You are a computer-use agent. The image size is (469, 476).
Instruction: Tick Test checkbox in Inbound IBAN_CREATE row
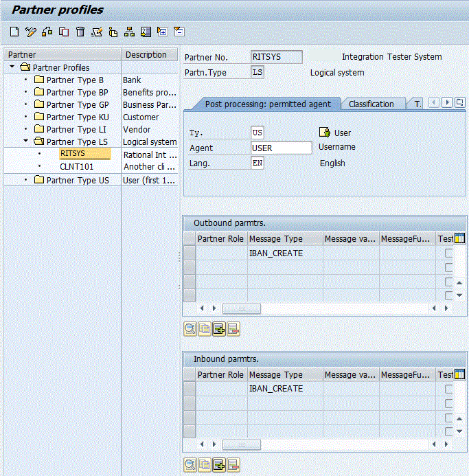(449, 389)
